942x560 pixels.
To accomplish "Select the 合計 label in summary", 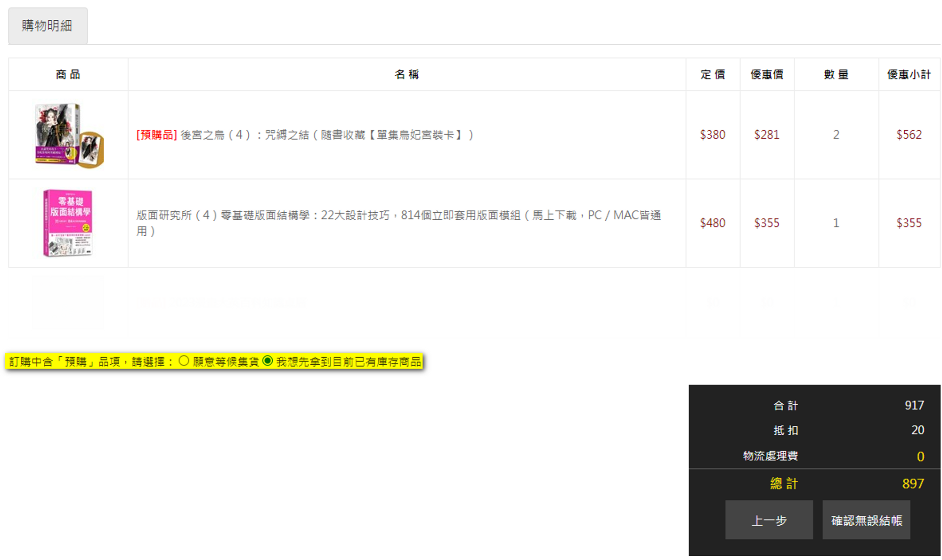I will (x=786, y=406).
